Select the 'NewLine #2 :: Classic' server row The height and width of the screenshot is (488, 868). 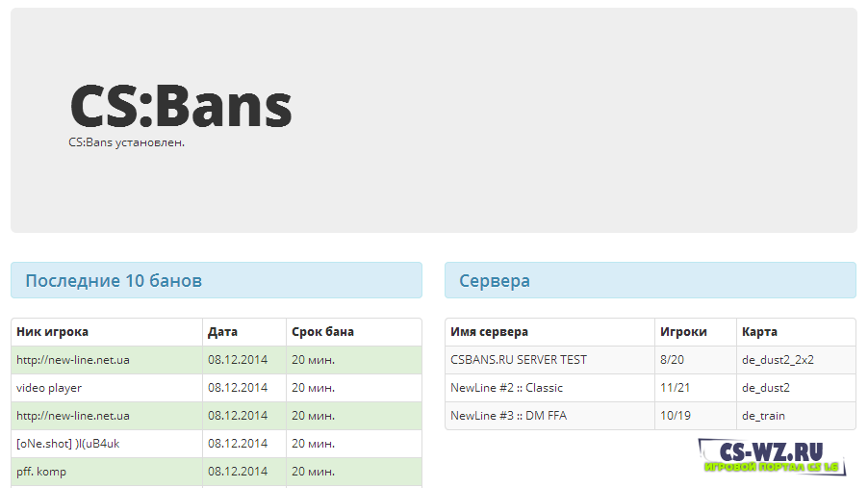pos(651,388)
